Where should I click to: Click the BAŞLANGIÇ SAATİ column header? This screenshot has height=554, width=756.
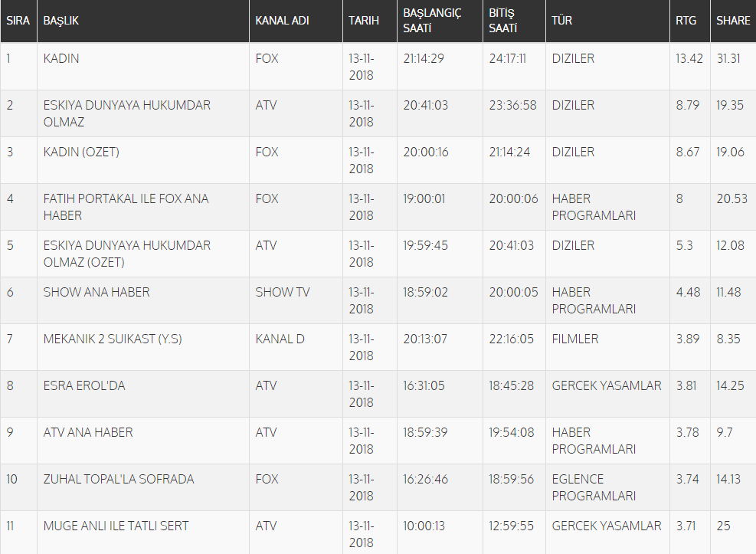tap(432, 21)
